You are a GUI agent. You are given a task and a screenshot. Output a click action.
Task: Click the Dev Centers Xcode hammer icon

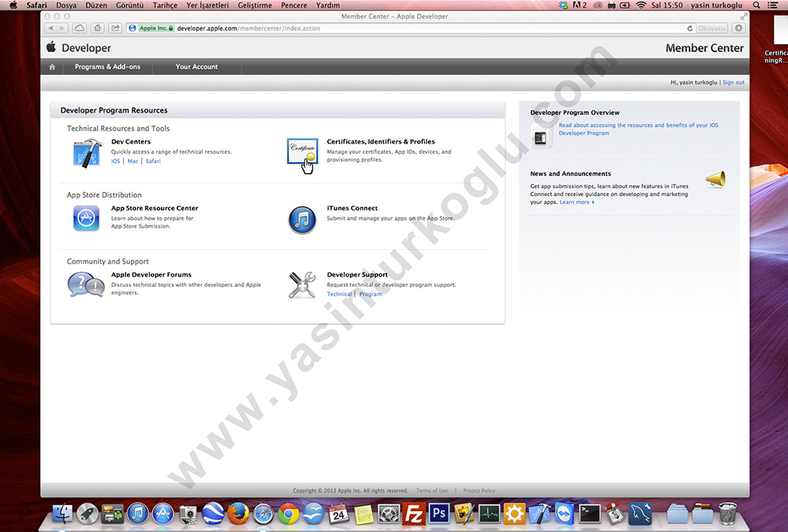pos(87,153)
